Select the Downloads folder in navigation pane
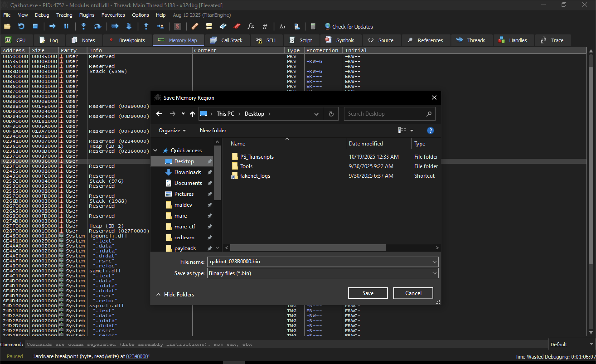Viewport: 596px width, 364px height. pos(188,172)
